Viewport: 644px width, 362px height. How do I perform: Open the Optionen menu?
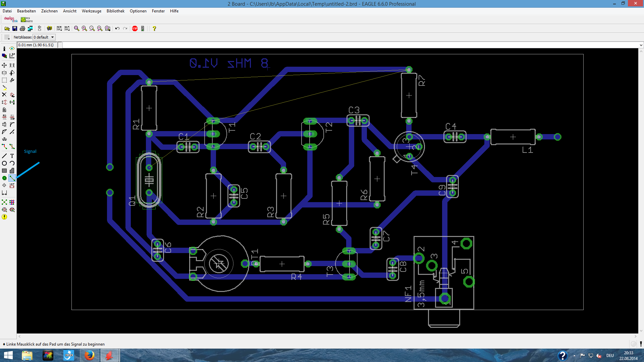tap(138, 11)
